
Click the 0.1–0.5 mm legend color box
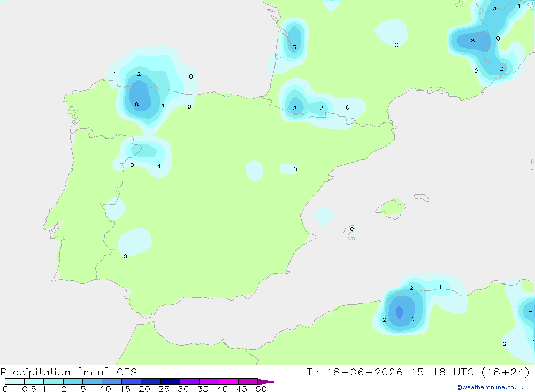[x=14, y=381]
